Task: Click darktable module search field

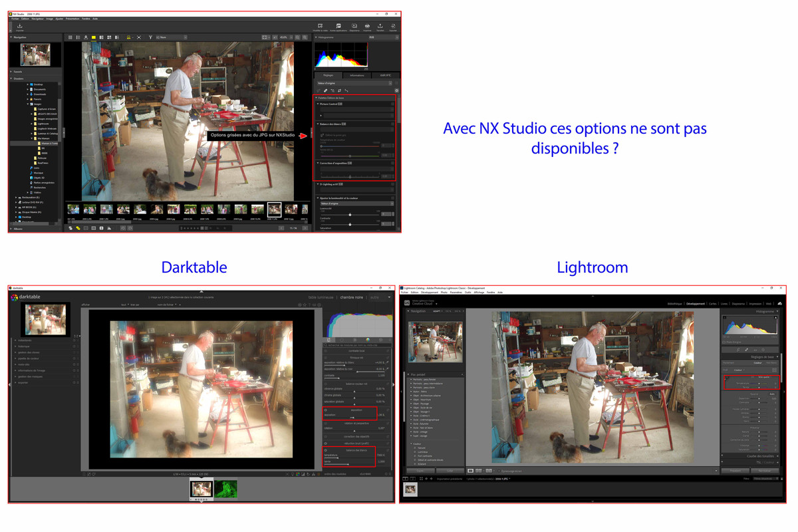Action: pyautogui.click(x=357, y=345)
